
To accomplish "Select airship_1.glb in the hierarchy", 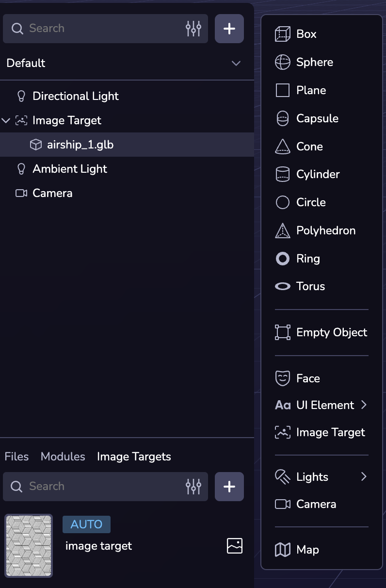I will click(x=80, y=145).
